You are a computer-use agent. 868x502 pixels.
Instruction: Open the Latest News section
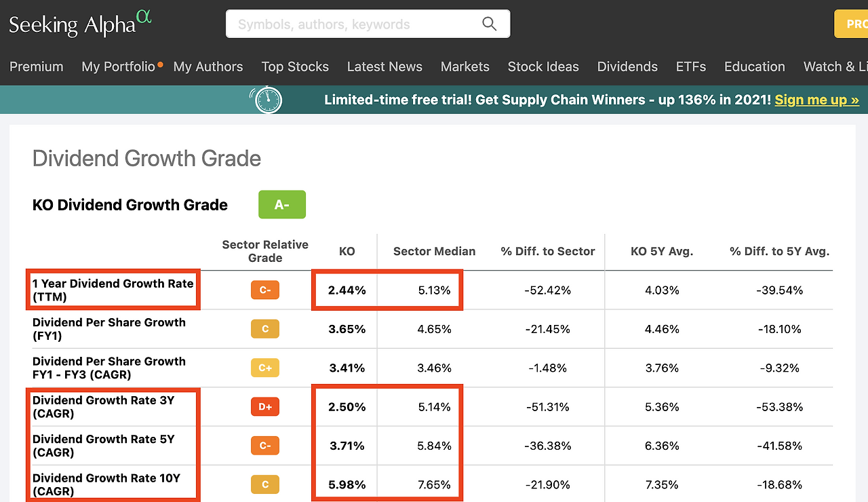coord(384,66)
